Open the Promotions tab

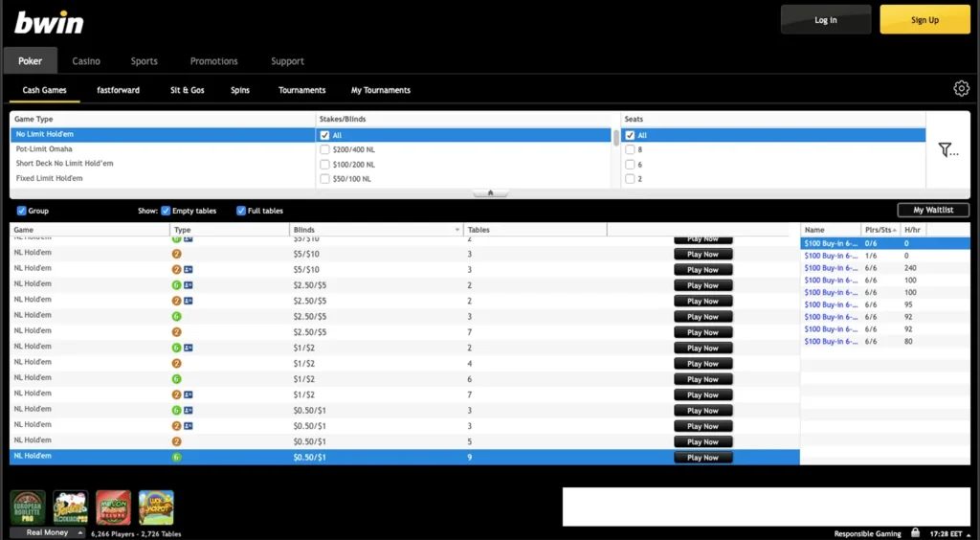click(214, 61)
